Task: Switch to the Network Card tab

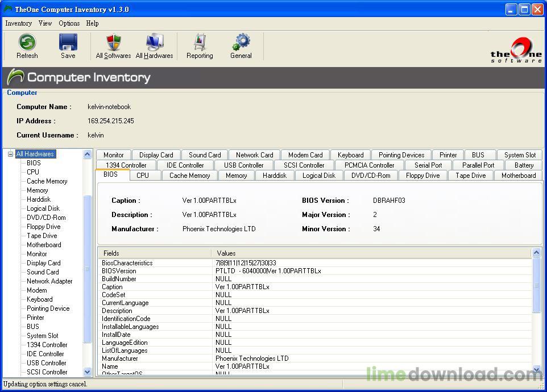Action: pos(254,155)
